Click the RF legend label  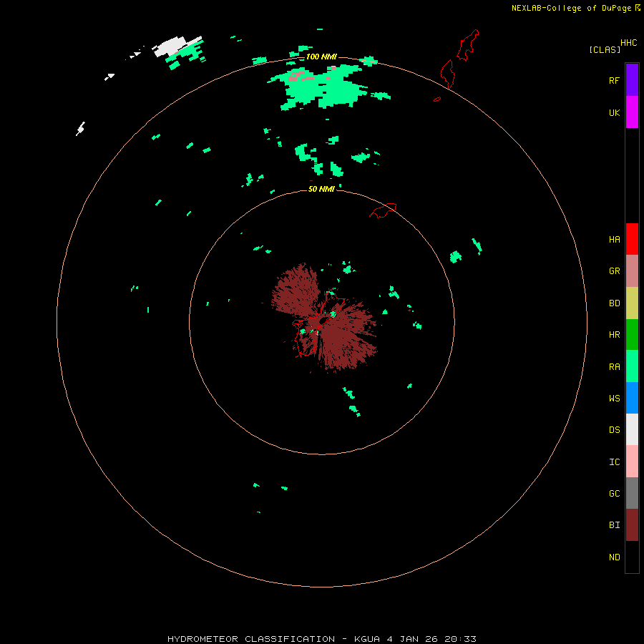(614, 80)
